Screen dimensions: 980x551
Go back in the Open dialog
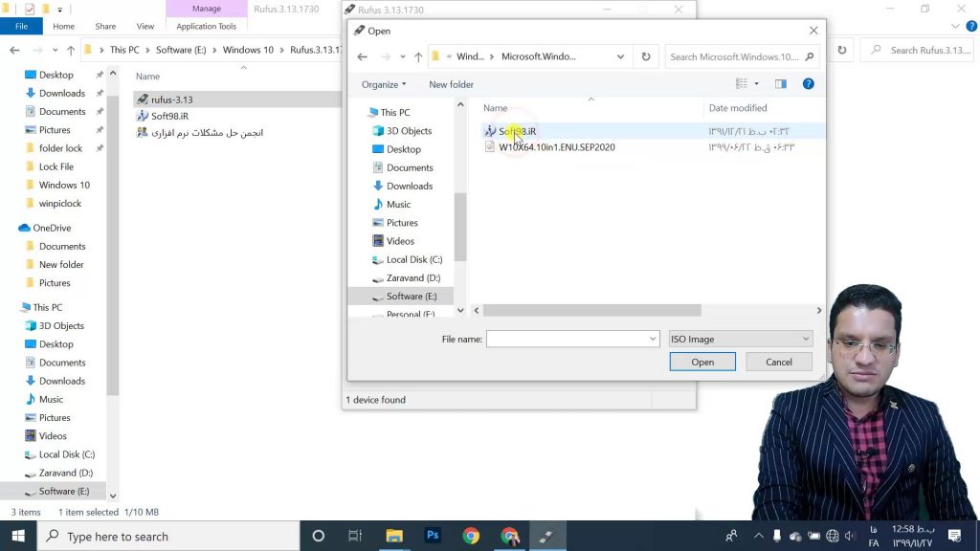[x=362, y=56]
